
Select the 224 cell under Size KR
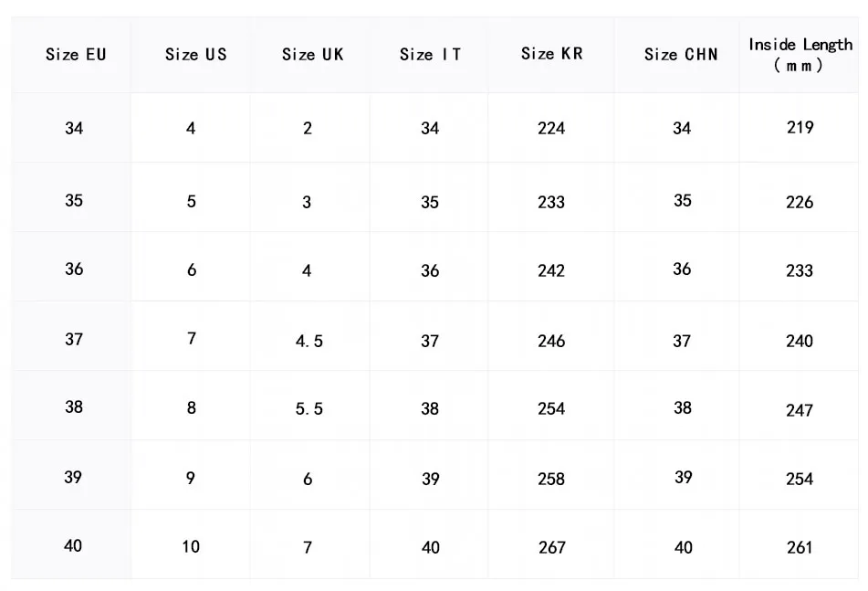tap(551, 129)
